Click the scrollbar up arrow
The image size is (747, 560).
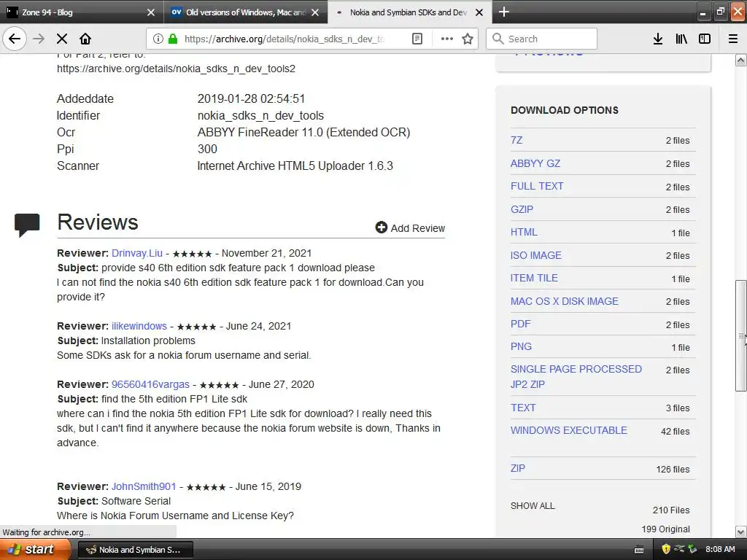(740, 60)
